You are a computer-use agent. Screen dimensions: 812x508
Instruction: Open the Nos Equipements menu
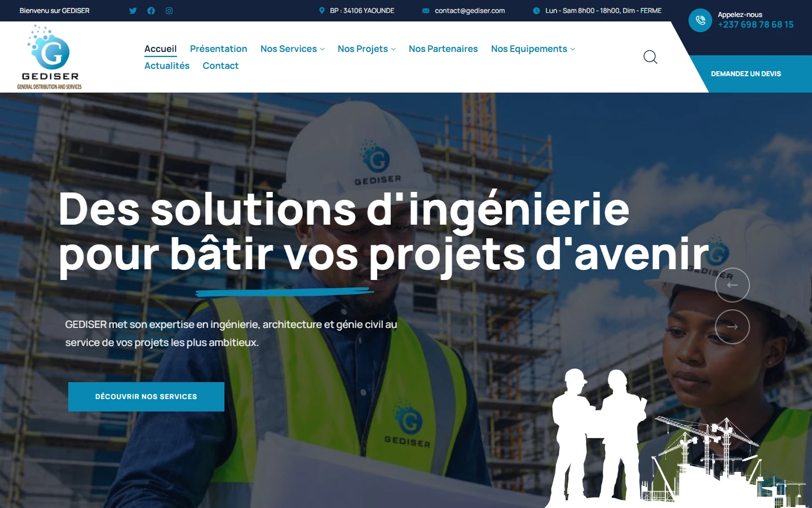pos(529,49)
